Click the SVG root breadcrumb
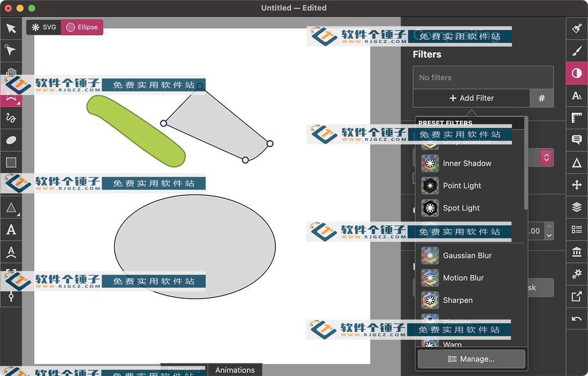Screen dimensions: 588x376 (44, 27)
